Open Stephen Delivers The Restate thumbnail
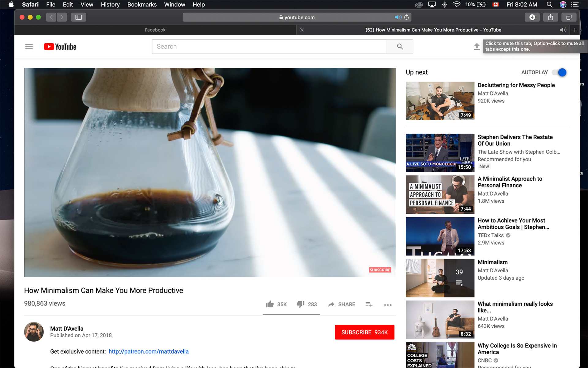 [x=440, y=153]
